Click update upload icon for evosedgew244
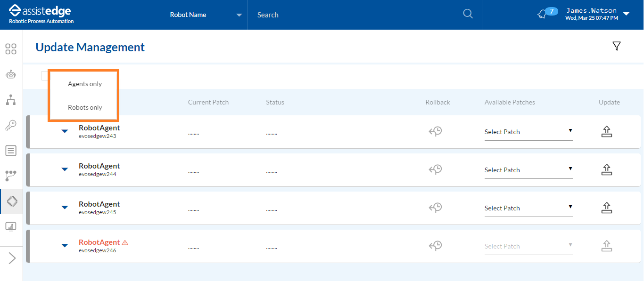 [x=606, y=170]
